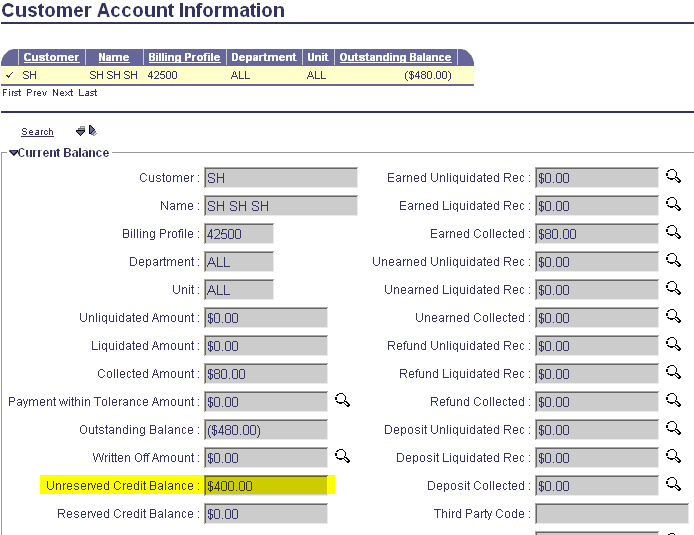Sort by Outstanding Balance column header
Screen dimensions: 694x535
395,57
